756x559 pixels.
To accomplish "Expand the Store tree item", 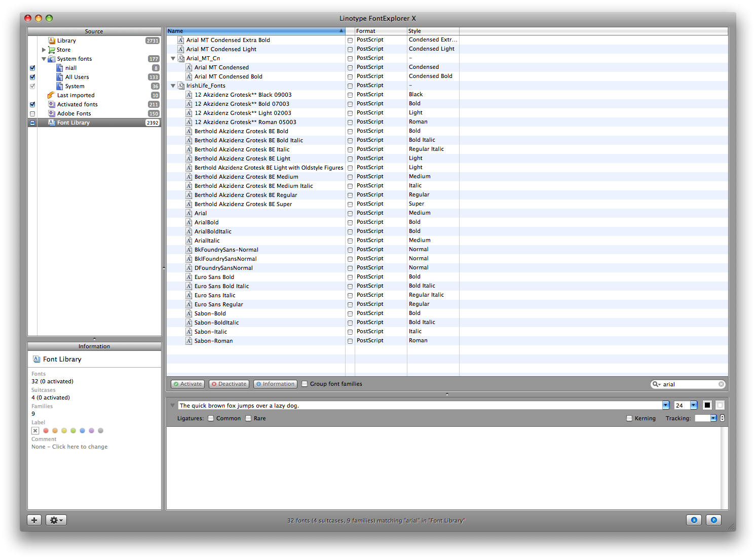I will [44, 50].
